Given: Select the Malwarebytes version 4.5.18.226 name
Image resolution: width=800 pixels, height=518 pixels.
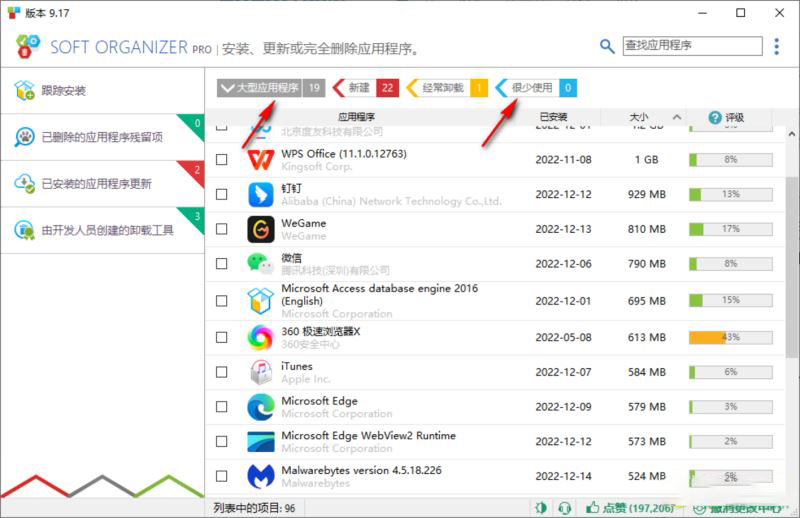Looking at the screenshot, I should 361,470.
